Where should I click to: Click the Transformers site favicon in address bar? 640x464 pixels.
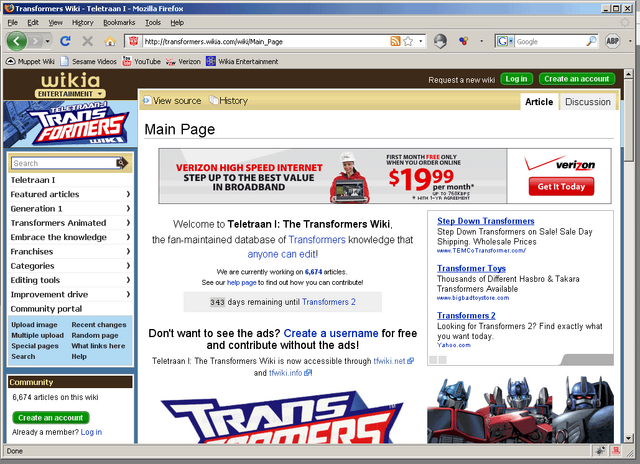point(133,41)
